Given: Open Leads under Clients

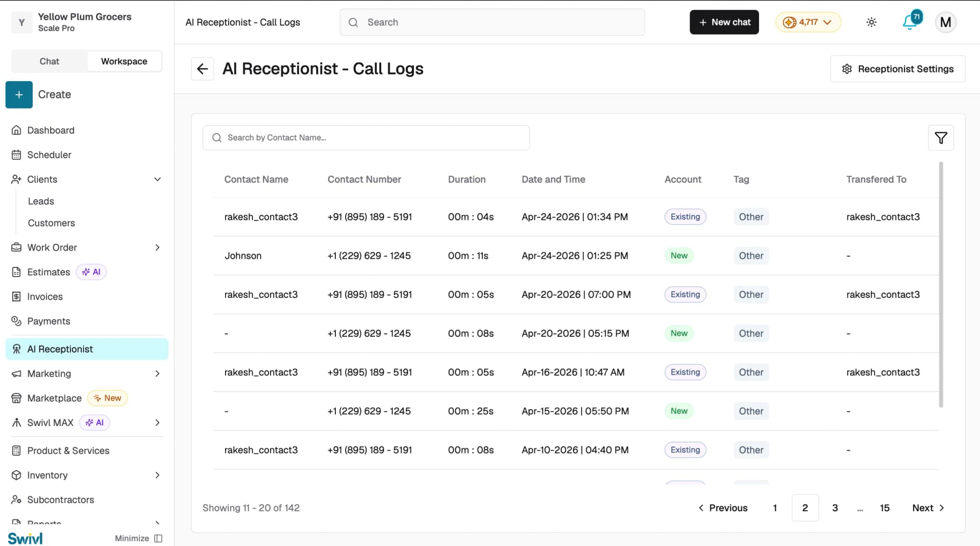Looking at the screenshot, I should tap(41, 201).
